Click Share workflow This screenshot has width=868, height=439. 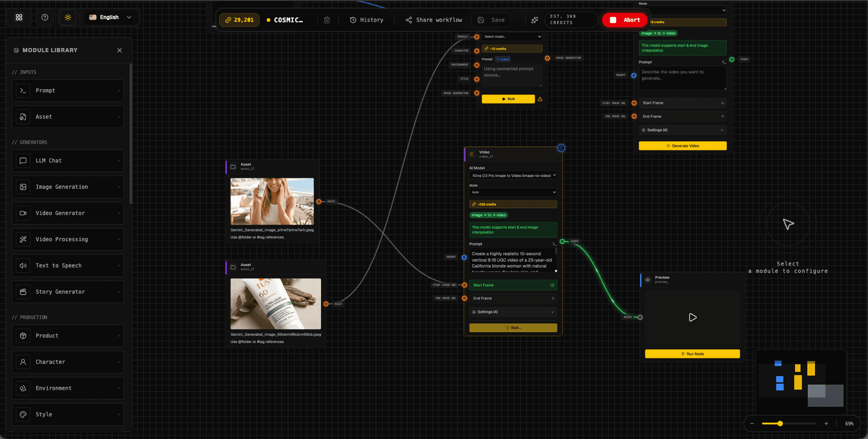433,20
